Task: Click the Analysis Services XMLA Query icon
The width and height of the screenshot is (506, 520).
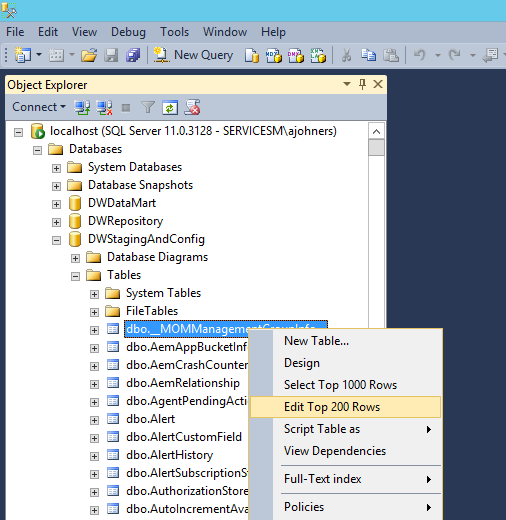Action: click(x=318, y=55)
